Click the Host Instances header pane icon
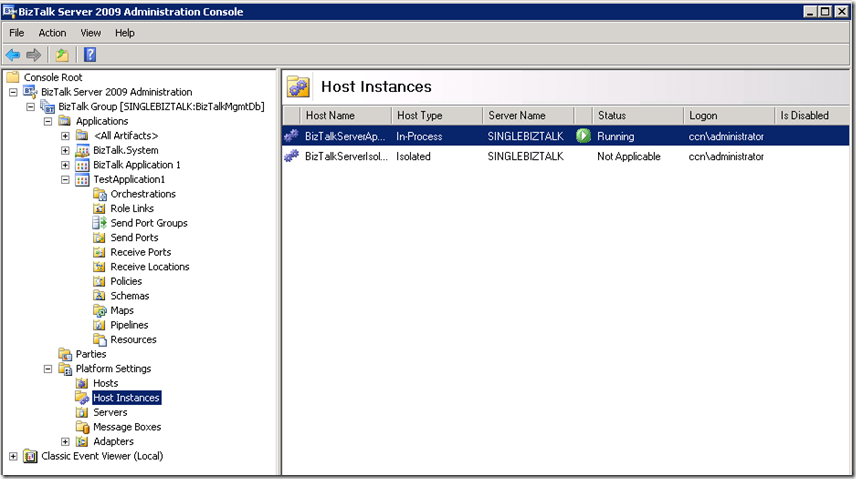Screen dimensions: 856x479 click(298, 86)
